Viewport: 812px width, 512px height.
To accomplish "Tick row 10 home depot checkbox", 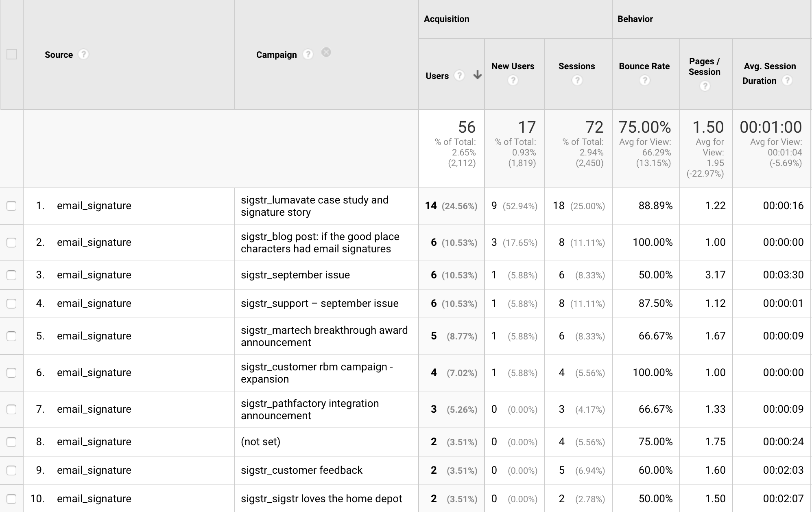I will click(x=11, y=499).
